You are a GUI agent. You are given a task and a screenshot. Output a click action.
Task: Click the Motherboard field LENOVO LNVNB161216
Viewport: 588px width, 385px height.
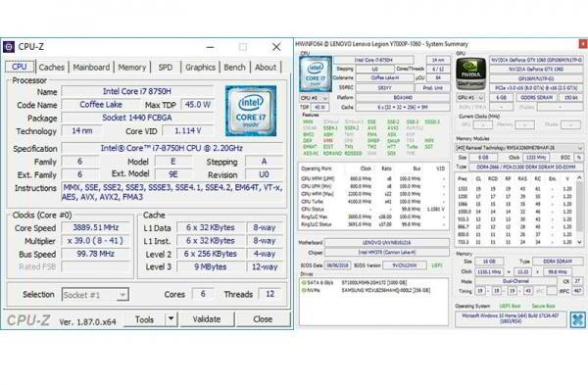[387, 243]
